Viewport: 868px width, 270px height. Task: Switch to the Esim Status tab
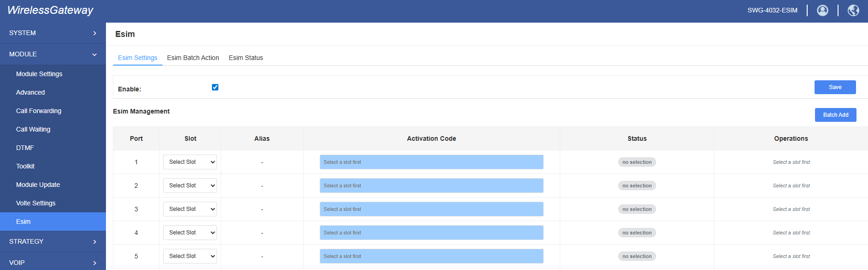(246, 58)
